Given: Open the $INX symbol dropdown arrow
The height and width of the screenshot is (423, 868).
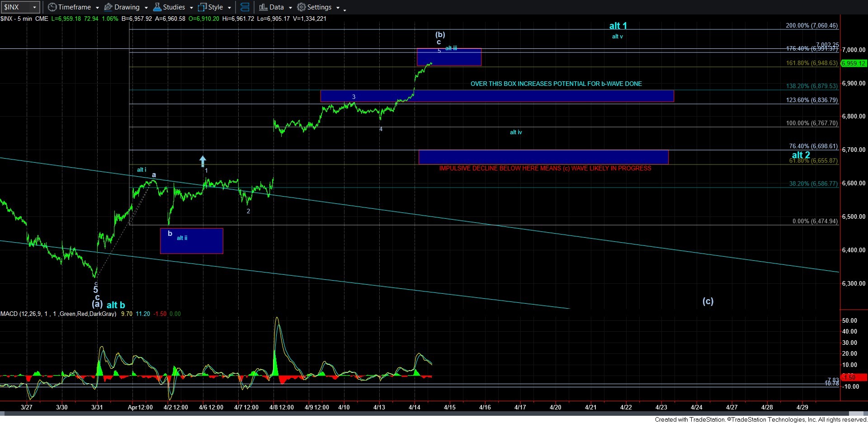Looking at the screenshot, I should tap(34, 7).
